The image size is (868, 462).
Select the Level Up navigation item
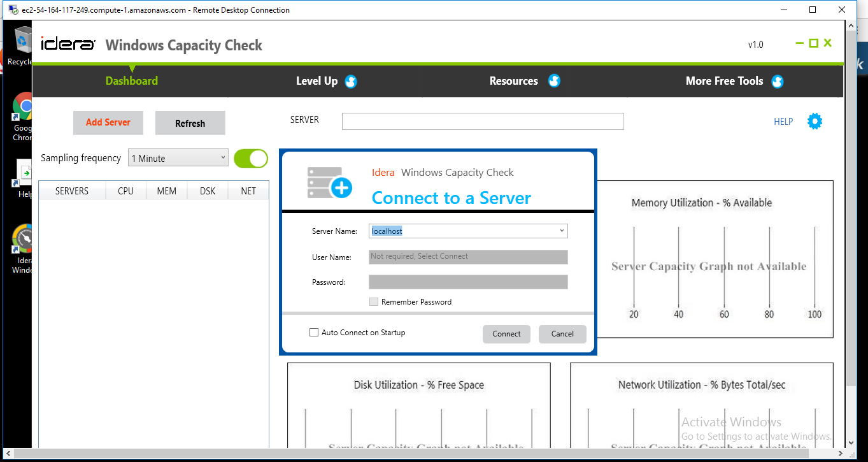point(316,81)
